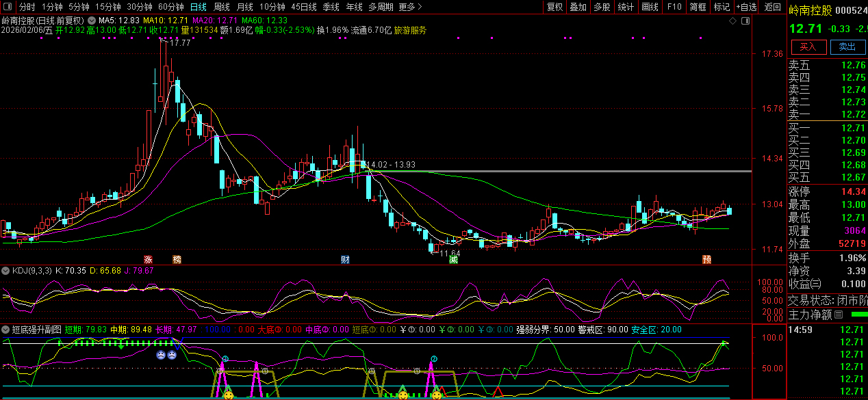Toggle 复权 price adjustment in toolbar
Viewport: 868px width, 400px height.
[x=555, y=7]
